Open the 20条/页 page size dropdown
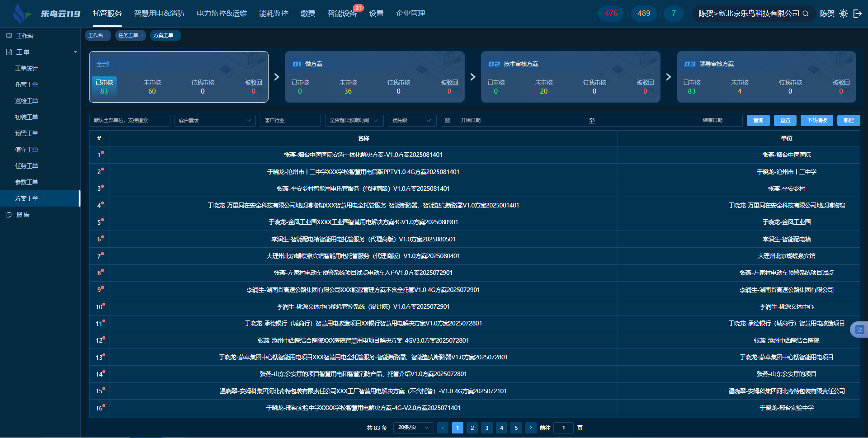Image resolution: width=868 pixels, height=438 pixels. 413,428
